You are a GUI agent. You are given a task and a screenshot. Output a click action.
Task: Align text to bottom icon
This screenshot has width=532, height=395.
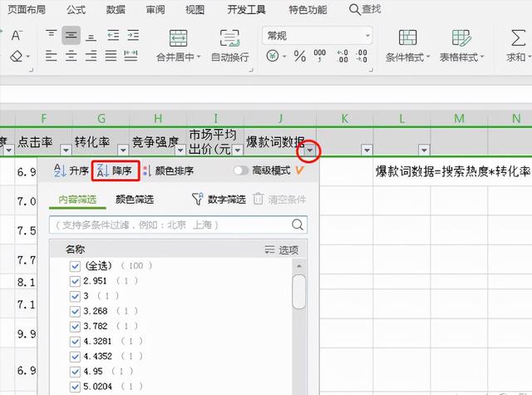91,37
